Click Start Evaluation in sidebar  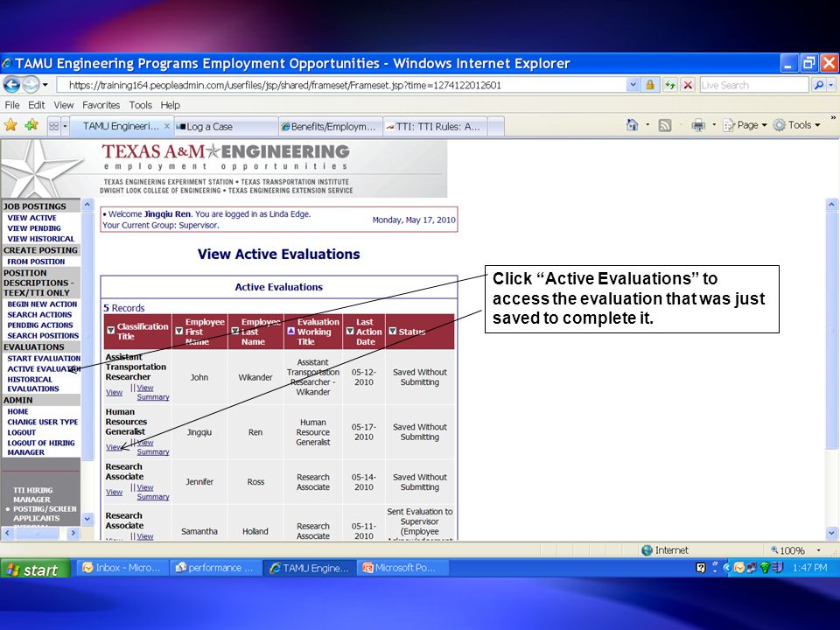44,358
